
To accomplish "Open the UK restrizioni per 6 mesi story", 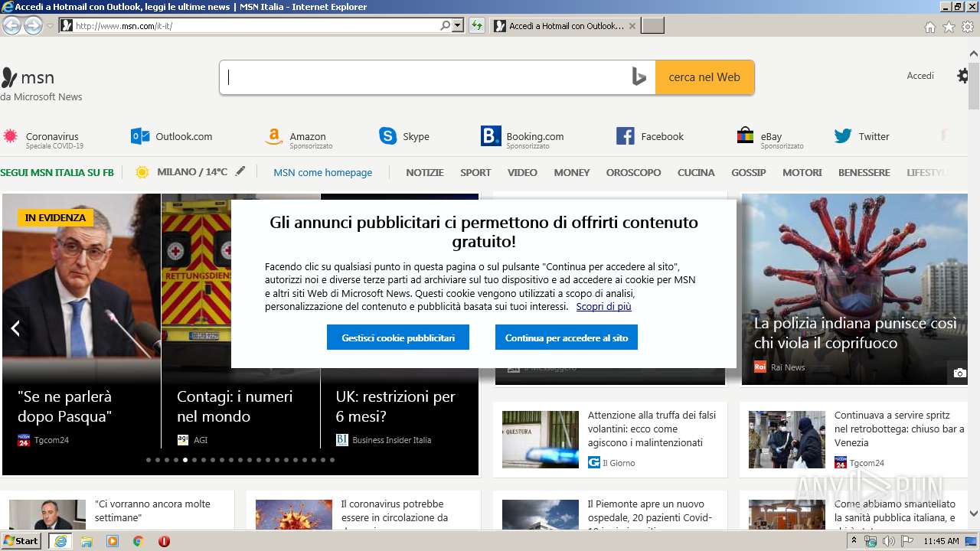I will [395, 406].
